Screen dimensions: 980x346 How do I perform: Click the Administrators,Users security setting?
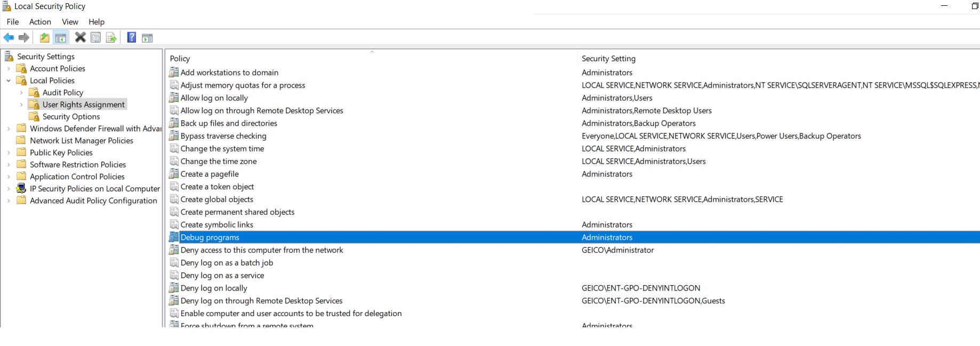click(617, 98)
